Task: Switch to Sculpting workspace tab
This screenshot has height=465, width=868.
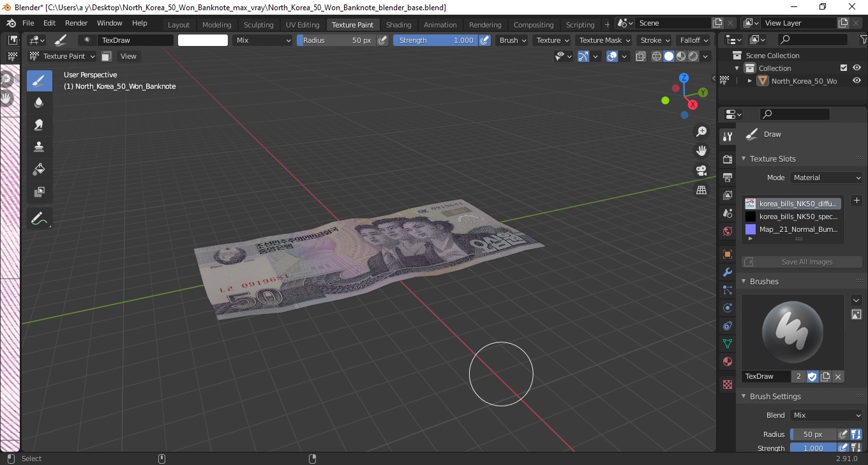Action: click(x=258, y=25)
